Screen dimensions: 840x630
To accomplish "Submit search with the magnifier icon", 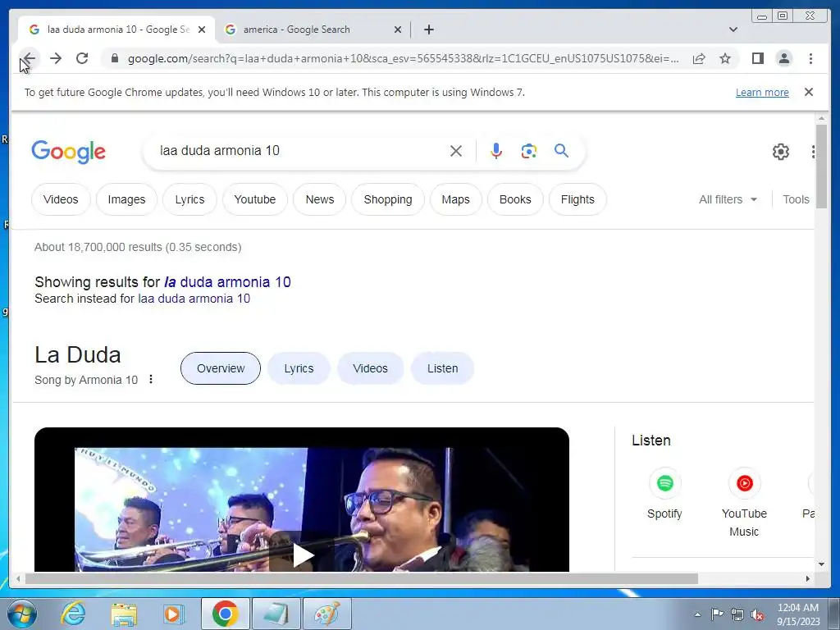I will [561, 151].
